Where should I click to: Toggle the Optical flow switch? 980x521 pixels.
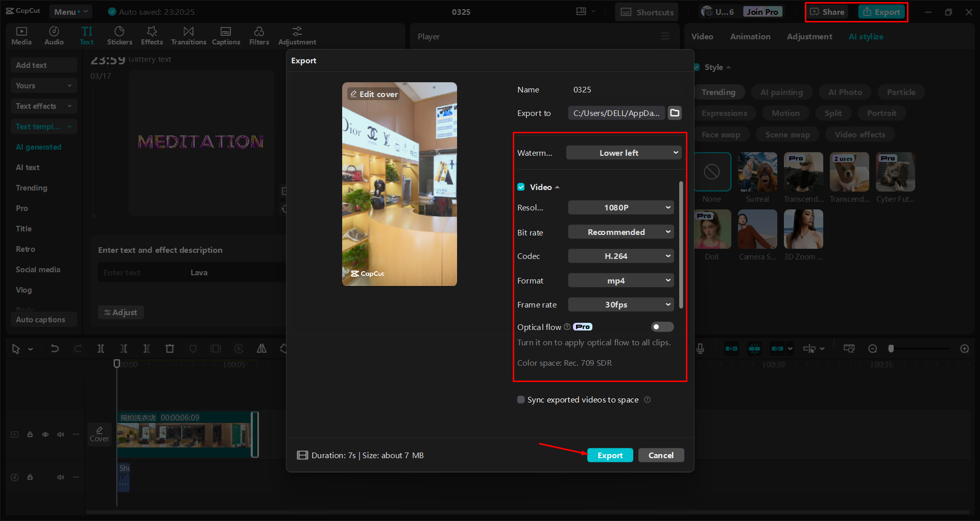662,326
